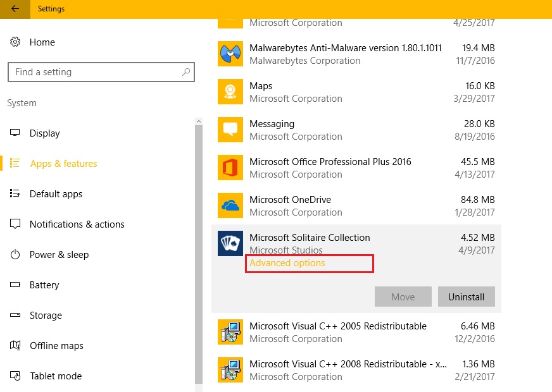Click the search magnifier in Find a setting
Viewport: 552px width, 392px height.
click(x=186, y=72)
